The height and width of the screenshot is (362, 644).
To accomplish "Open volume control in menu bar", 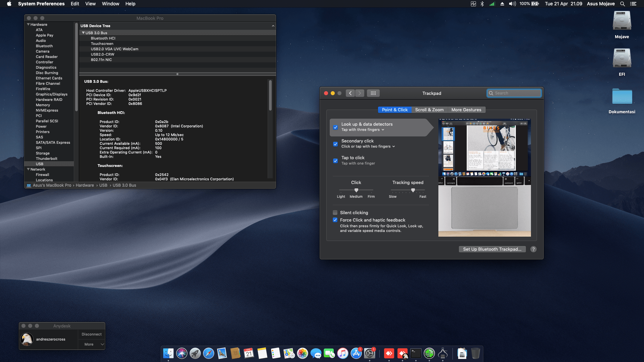I will click(x=512, y=4).
